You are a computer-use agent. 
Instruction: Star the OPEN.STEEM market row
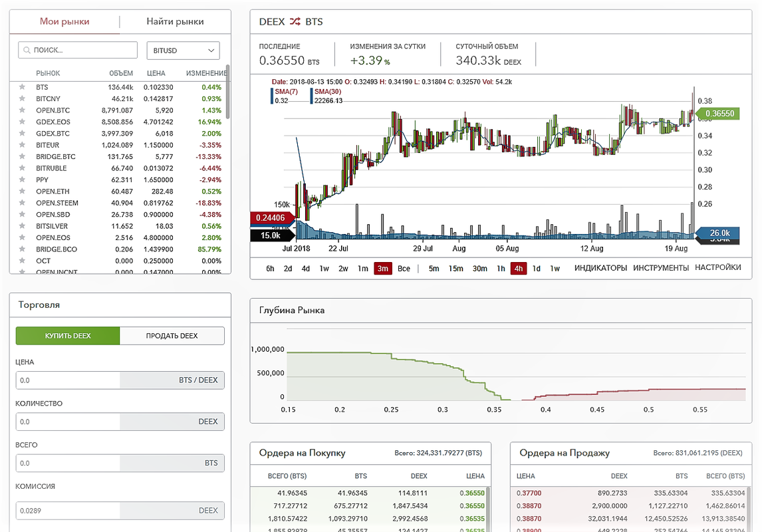(22, 203)
